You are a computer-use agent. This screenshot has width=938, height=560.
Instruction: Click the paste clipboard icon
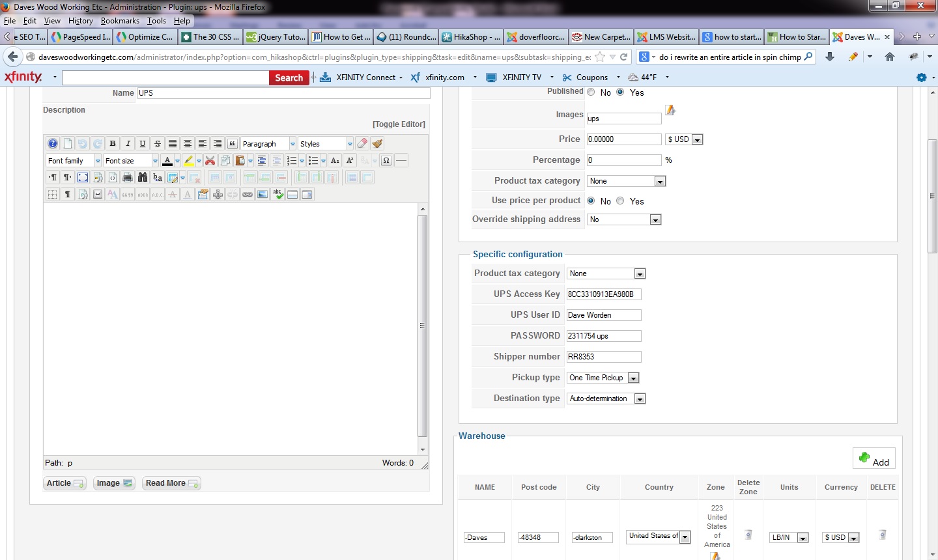pos(240,160)
